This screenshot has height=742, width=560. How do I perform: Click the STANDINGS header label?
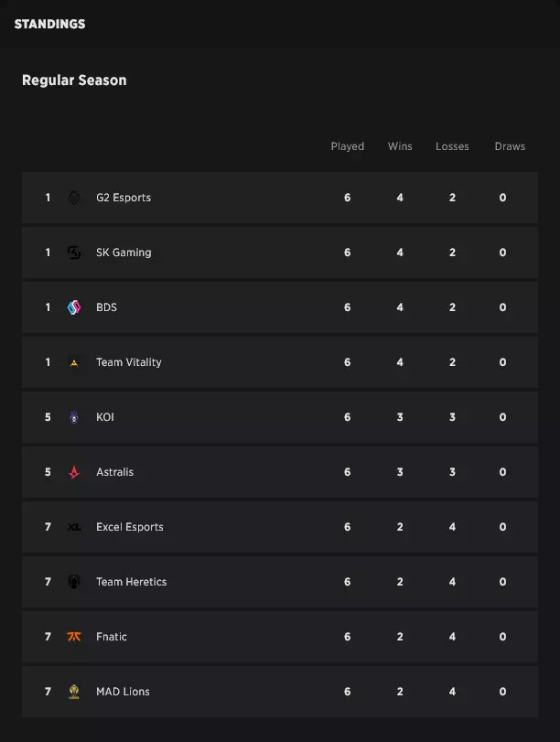(49, 24)
